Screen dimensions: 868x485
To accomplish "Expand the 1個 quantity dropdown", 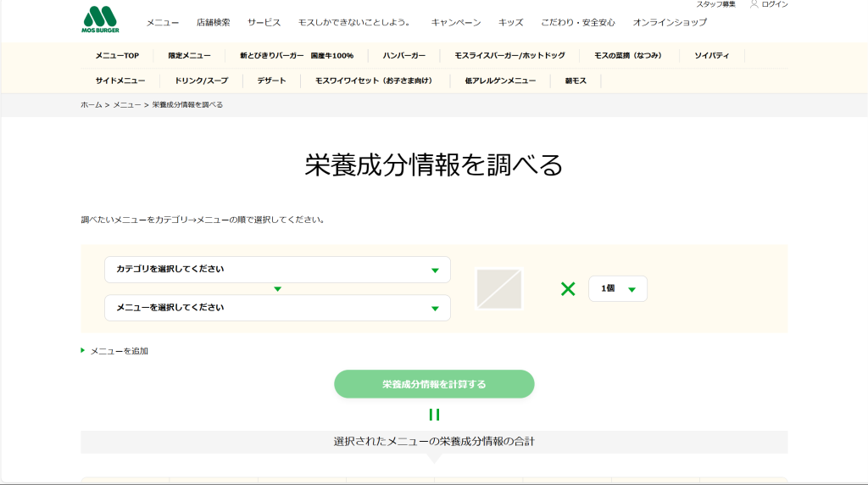I will tap(617, 289).
